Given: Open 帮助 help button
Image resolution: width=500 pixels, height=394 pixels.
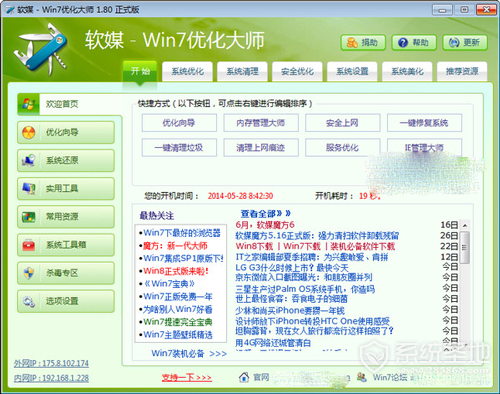Looking at the screenshot, I should coord(414,43).
